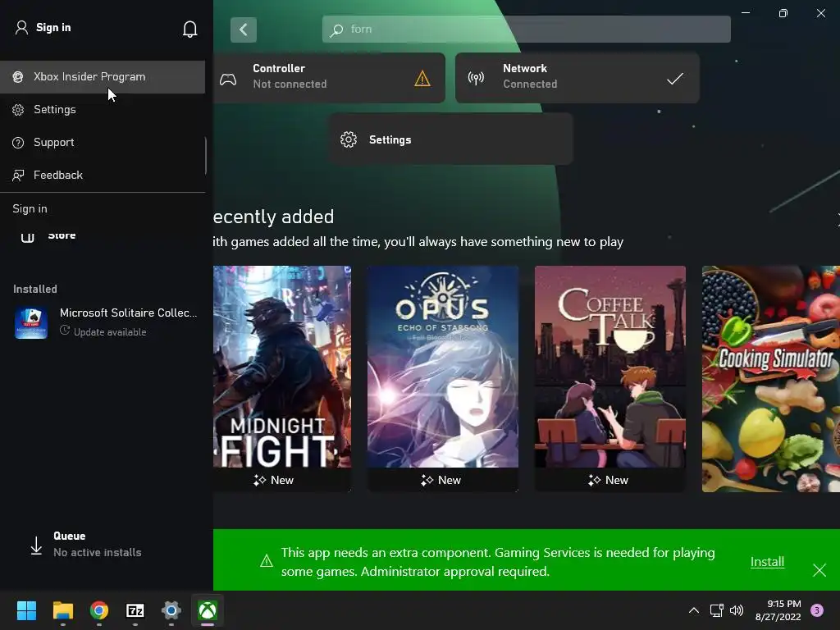
Task: Dismiss the Gaming Services banner
Action: [x=819, y=570]
